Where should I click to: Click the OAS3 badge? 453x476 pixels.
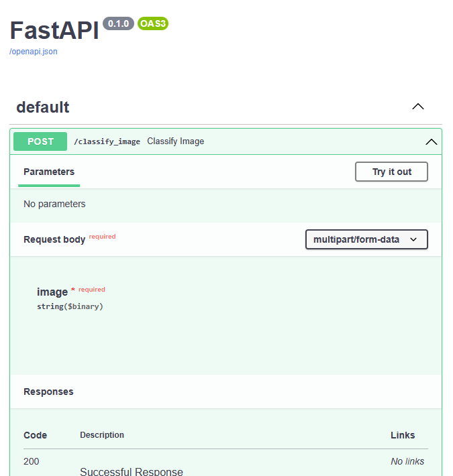point(153,23)
